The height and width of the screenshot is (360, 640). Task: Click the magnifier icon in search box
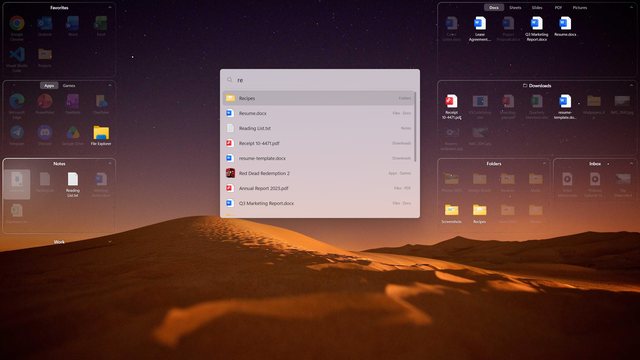click(x=230, y=80)
